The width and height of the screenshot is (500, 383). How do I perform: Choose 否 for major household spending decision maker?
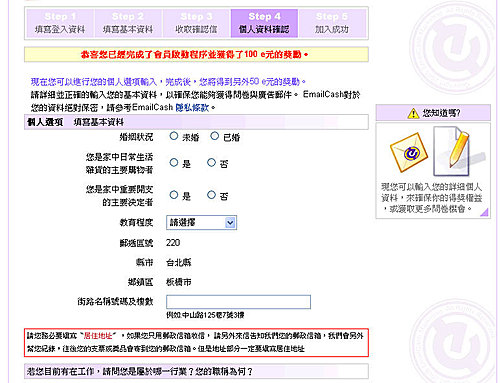(x=211, y=195)
